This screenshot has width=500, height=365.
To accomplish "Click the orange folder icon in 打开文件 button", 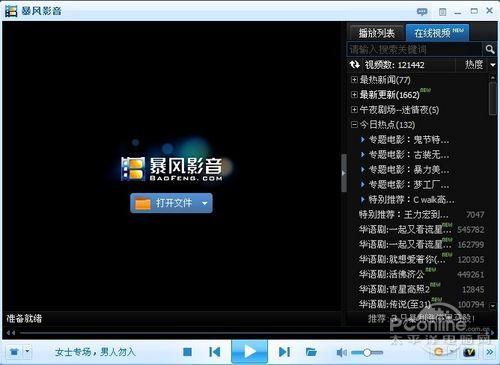I will pyautogui.click(x=143, y=203).
